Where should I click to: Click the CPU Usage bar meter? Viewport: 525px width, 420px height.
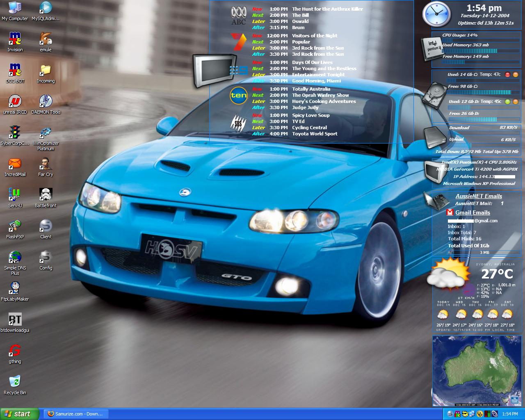pyautogui.click(x=481, y=40)
